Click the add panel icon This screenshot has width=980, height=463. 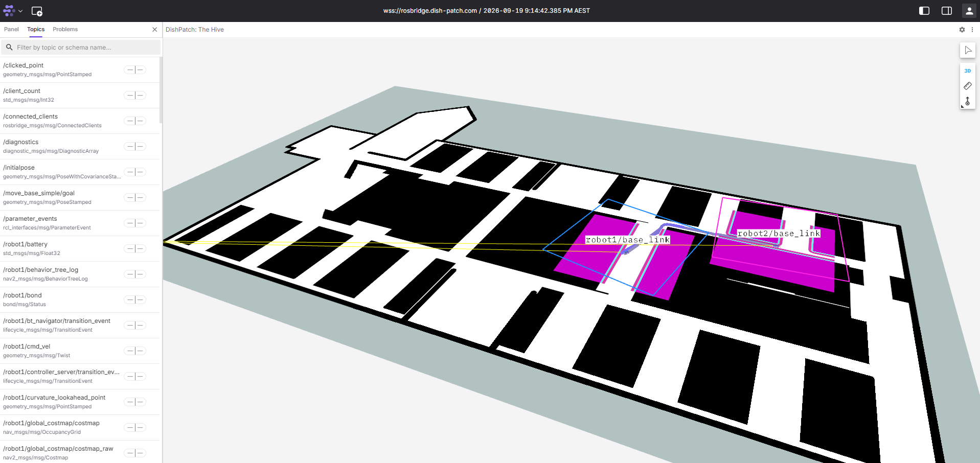click(37, 11)
